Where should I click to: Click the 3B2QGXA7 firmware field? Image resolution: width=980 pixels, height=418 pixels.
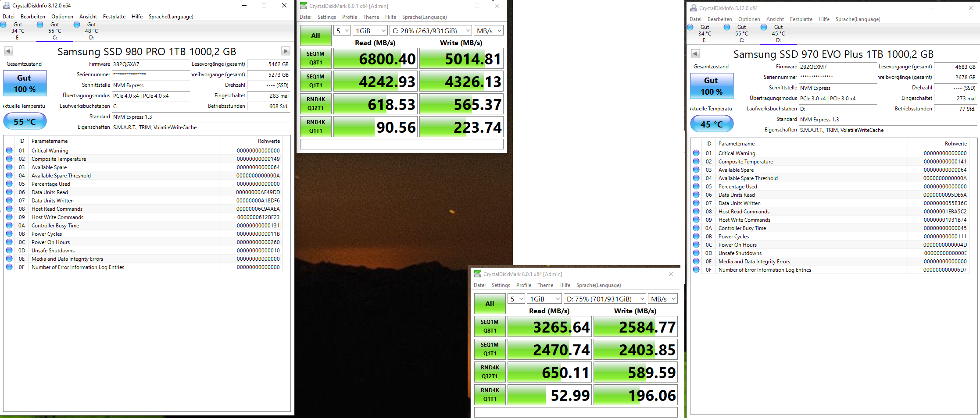point(151,64)
